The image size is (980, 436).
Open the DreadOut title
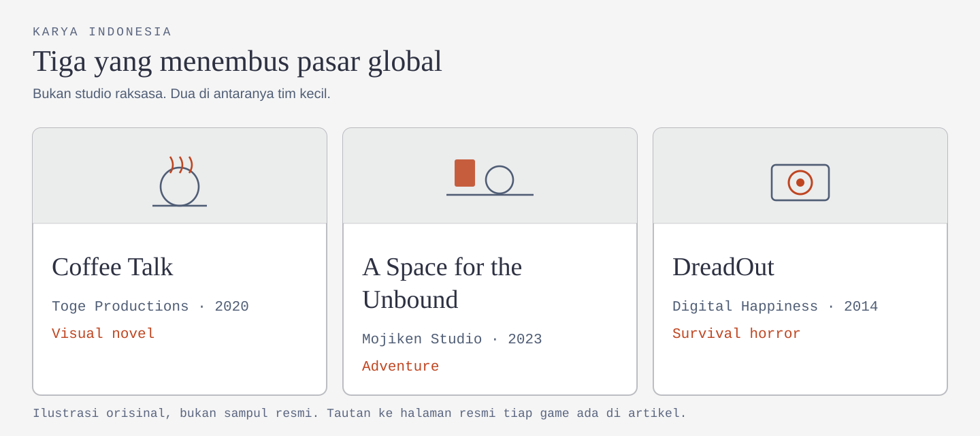[723, 266]
